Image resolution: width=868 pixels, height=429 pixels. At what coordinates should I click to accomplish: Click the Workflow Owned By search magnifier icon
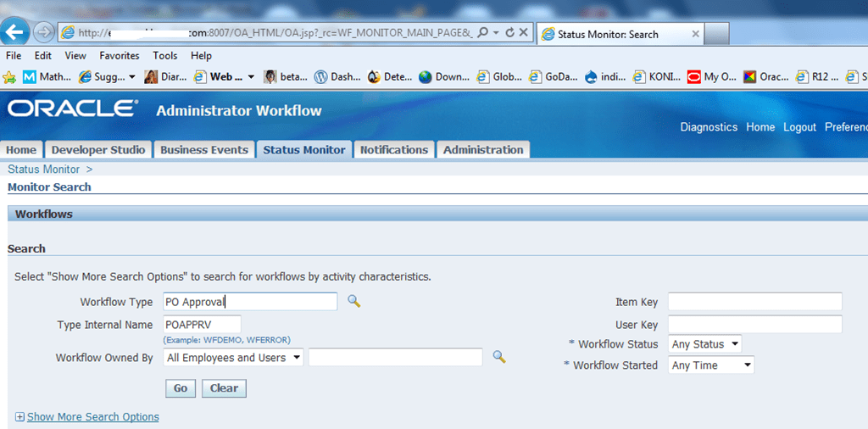coord(499,357)
